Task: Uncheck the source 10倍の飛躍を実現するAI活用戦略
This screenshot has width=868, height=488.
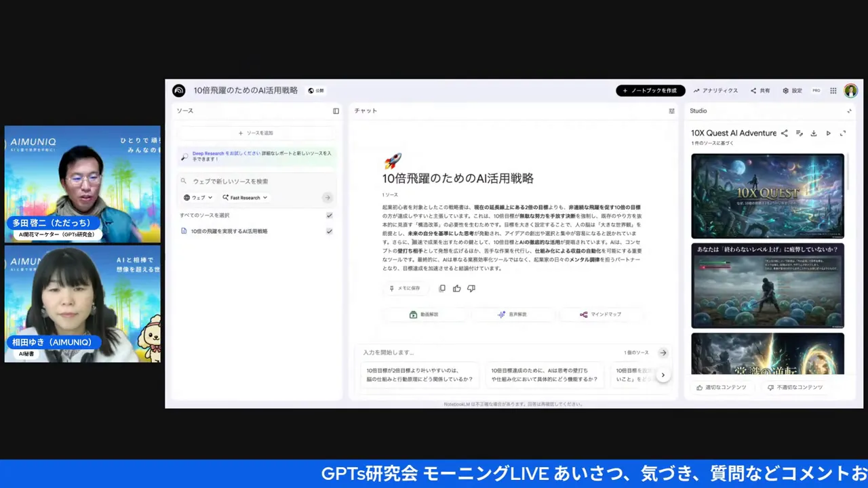Action: click(x=330, y=230)
